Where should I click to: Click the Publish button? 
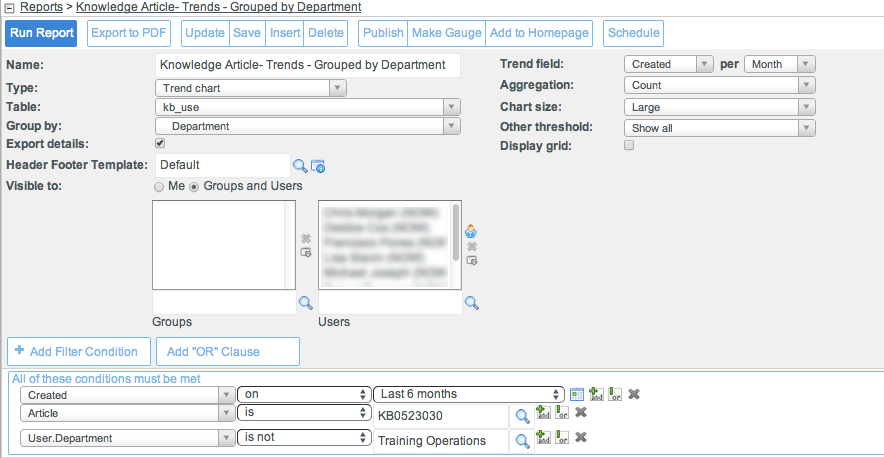(383, 33)
